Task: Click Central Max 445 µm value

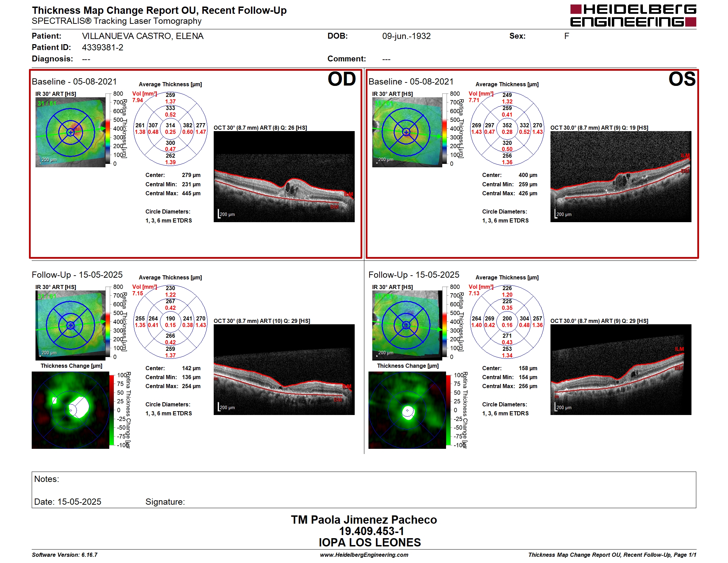Action: (x=191, y=193)
